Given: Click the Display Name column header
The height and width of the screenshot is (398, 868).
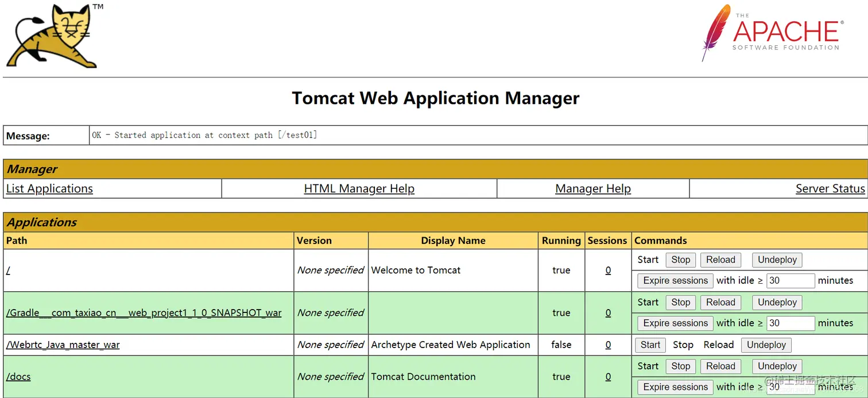Looking at the screenshot, I should click(x=453, y=241).
